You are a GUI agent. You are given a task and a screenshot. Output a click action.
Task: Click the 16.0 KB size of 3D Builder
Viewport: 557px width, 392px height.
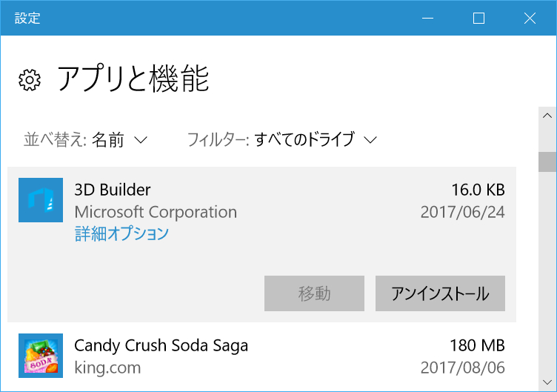[x=478, y=190]
